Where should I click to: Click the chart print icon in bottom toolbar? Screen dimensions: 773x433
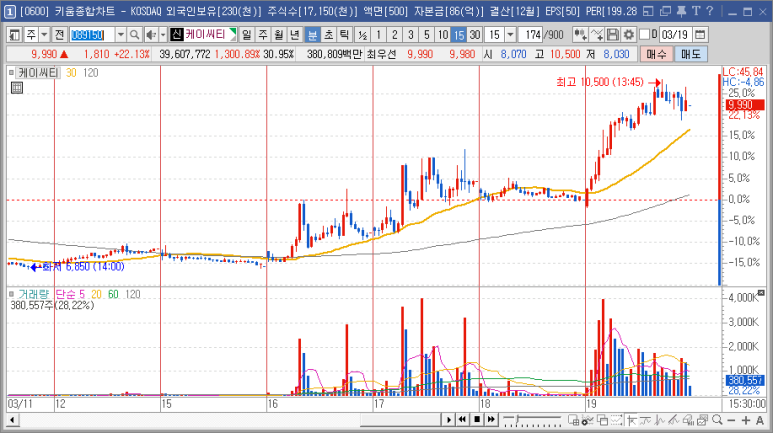click(689, 420)
